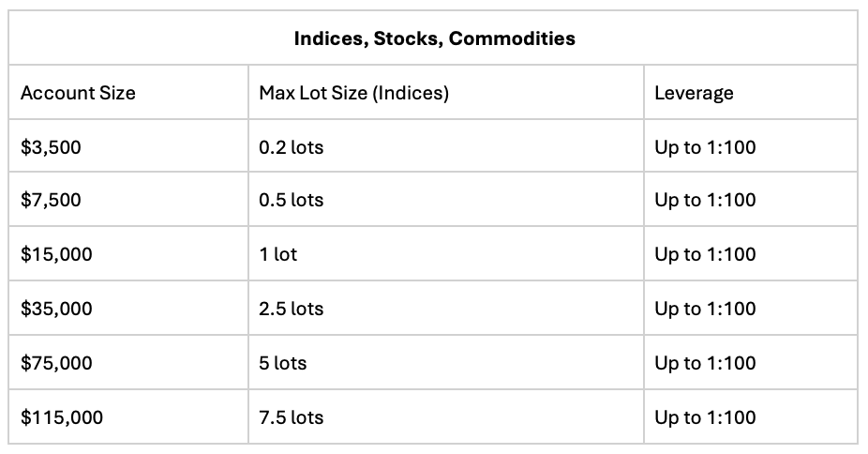The image size is (868, 454).
Task: Select the $35,000 account size cell
Action: (x=128, y=308)
